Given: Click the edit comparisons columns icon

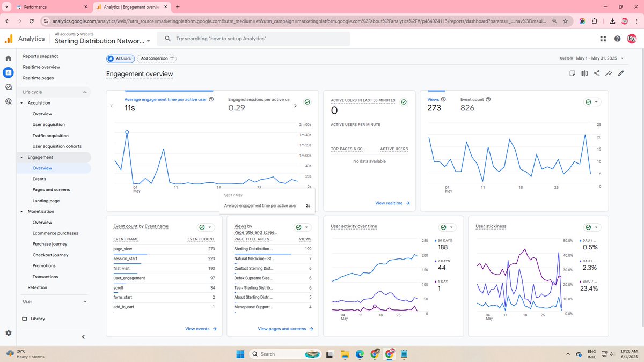Looking at the screenshot, I should (584, 73).
